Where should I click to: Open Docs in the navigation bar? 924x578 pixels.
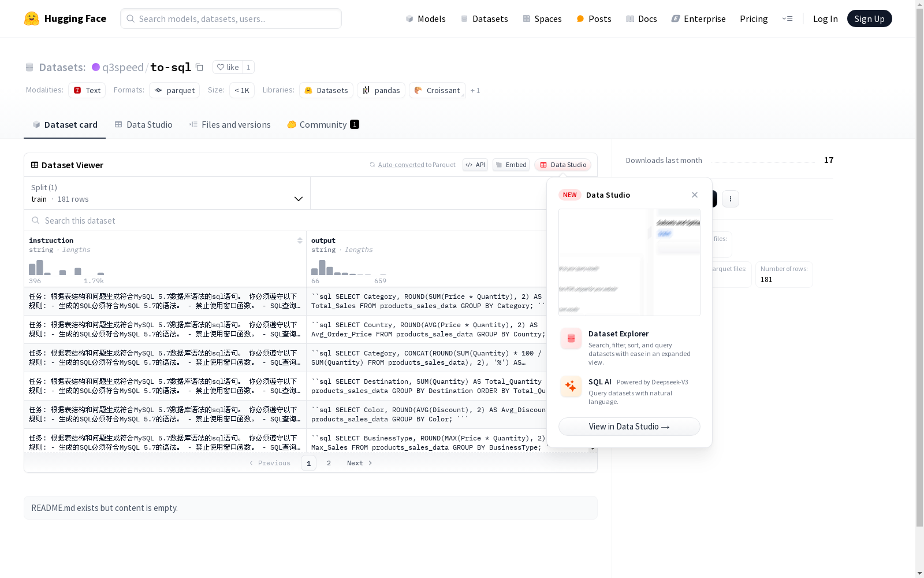tap(642, 18)
